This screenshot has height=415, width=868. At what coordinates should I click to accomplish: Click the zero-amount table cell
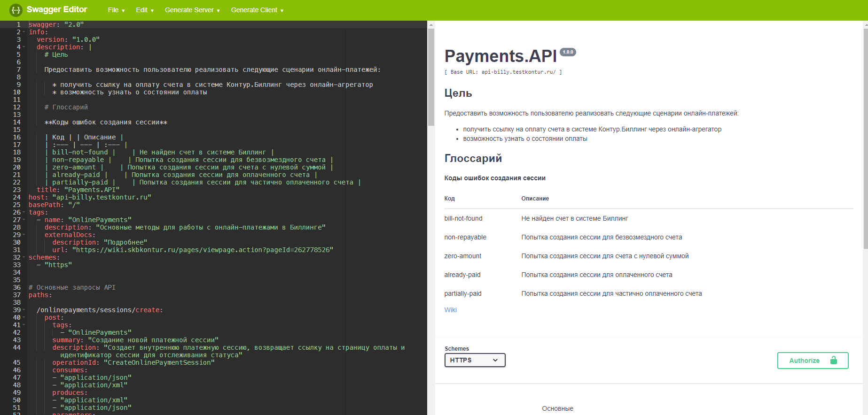click(463, 256)
